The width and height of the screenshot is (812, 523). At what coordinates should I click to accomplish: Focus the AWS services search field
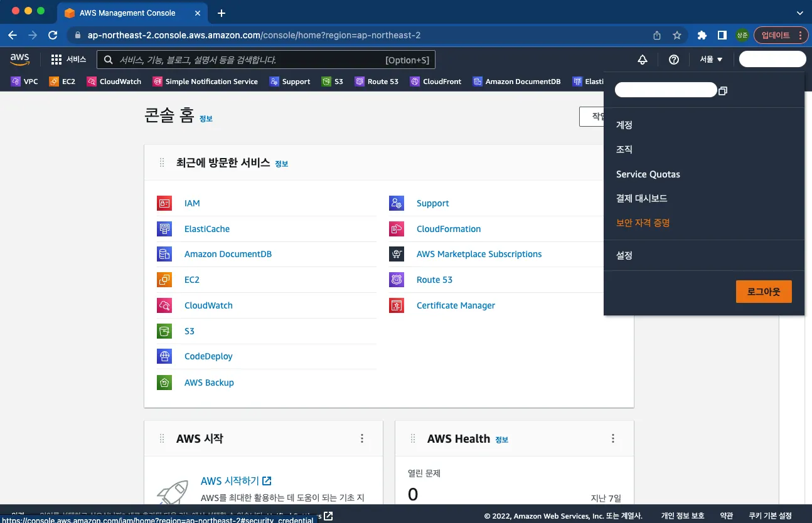click(266, 60)
